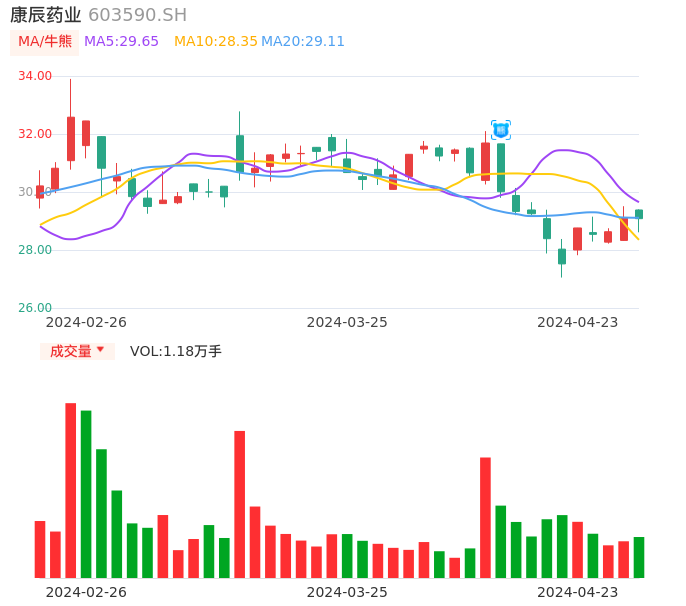Toggle the blue MA20 line legend
The image size is (686, 606).
(303, 42)
